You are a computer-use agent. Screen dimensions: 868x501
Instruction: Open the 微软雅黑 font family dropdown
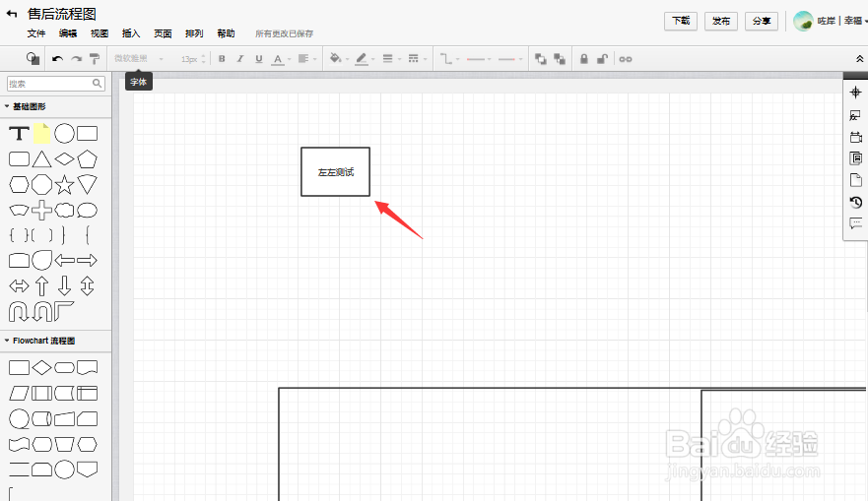pyautogui.click(x=139, y=59)
